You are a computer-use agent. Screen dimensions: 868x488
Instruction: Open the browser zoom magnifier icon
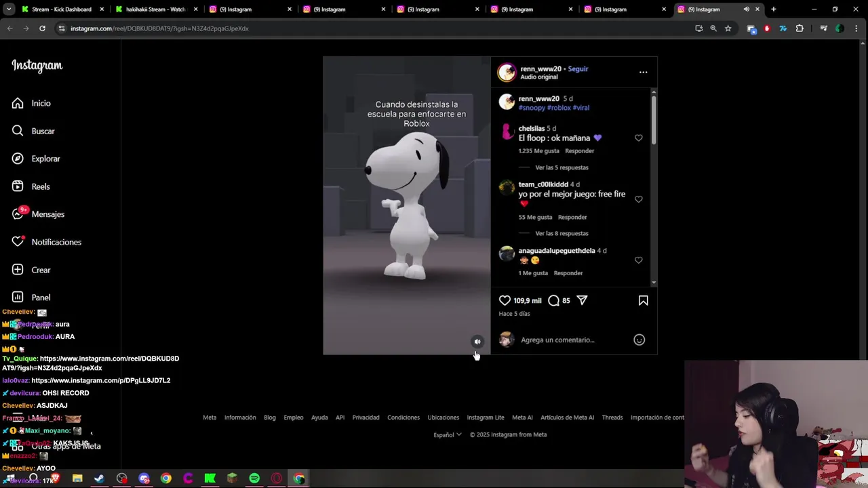pos(713,28)
